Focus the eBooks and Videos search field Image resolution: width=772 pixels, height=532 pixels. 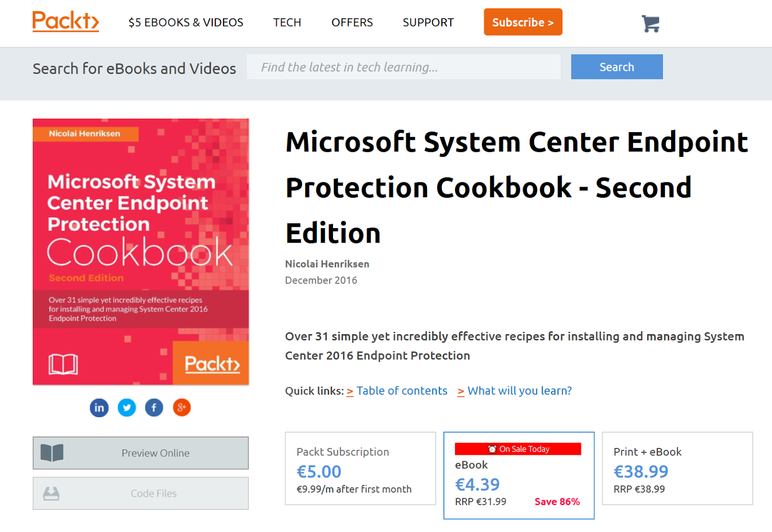click(x=404, y=67)
